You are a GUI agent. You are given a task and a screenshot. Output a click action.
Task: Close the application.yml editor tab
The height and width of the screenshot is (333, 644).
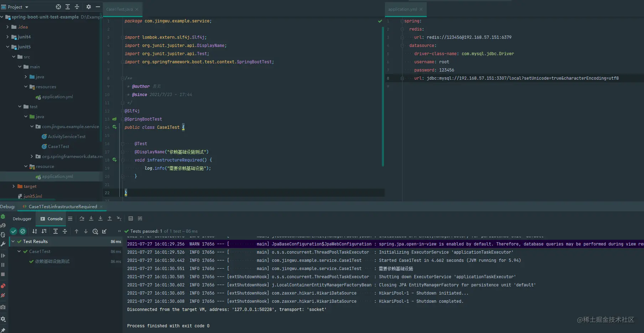click(x=421, y=9)
